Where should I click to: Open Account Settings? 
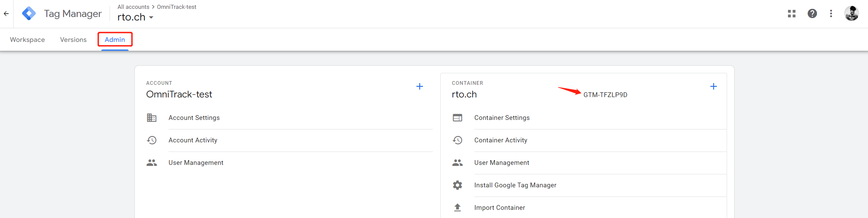pyautogui.click(x=194, y=118)
